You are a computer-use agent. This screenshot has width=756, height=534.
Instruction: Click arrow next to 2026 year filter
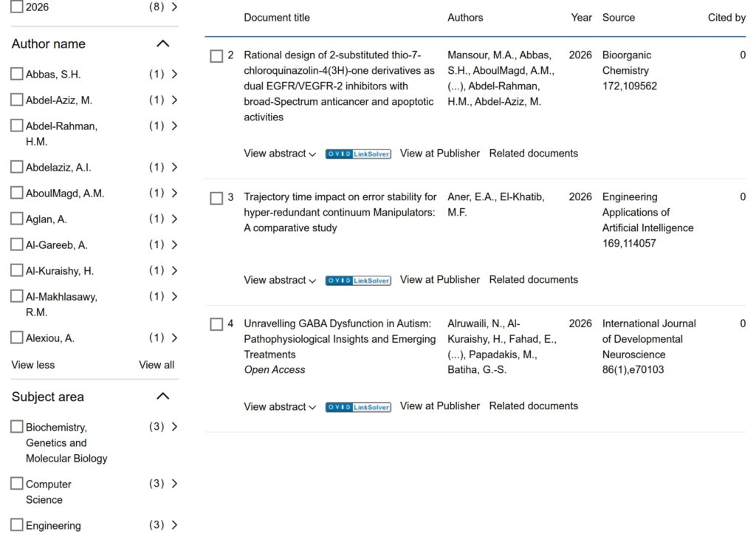pyautogui.click(x=174, y=7)
